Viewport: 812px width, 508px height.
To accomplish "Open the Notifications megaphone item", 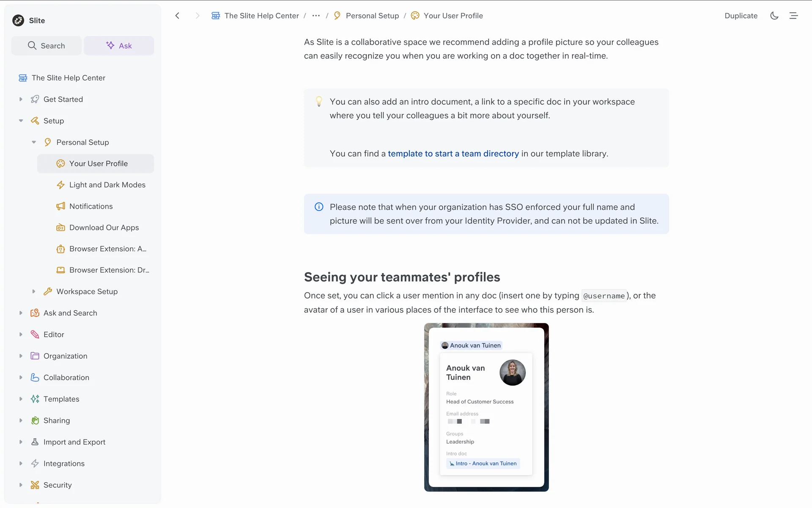I will coord(91,206).
